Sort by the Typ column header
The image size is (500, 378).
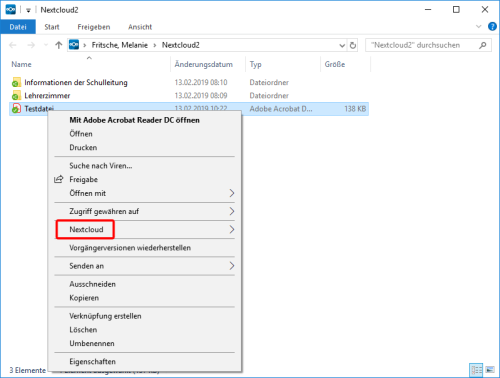click(256, 64)
